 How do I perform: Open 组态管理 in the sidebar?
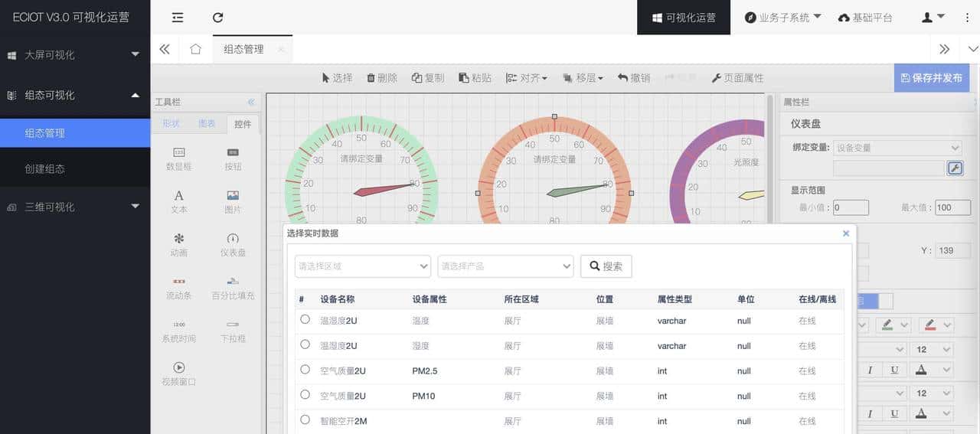pyautogui.click(x=75, y=132)
